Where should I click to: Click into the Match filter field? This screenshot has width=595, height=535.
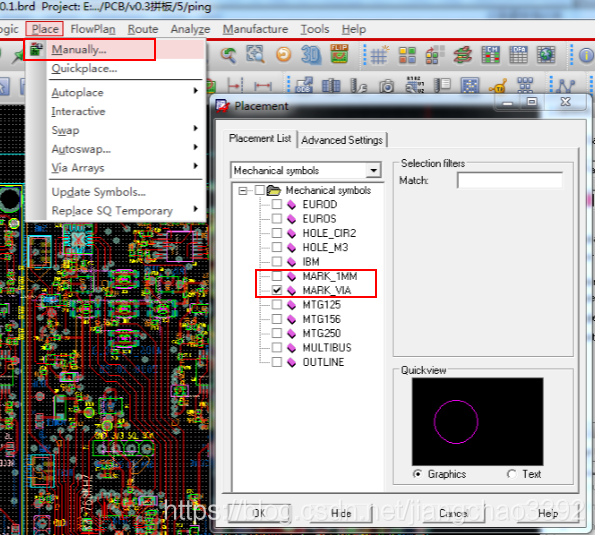[x=510, y=181]
